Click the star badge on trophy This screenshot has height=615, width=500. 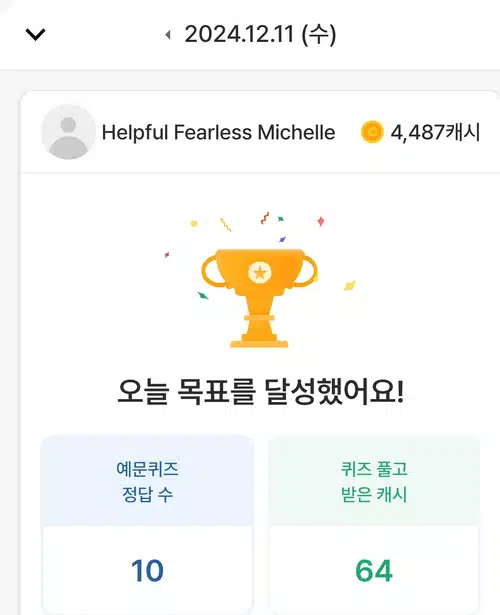(260, 272)
